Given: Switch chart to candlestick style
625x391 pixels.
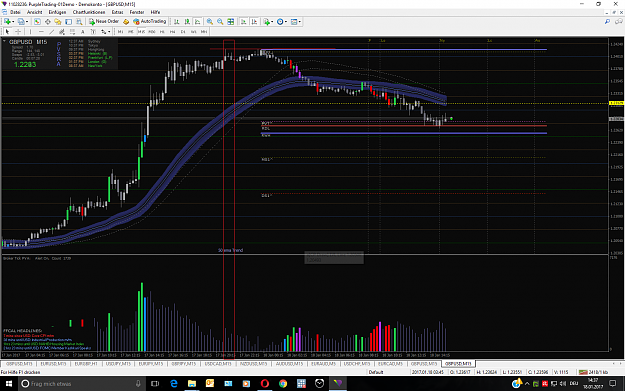Looking at the screenshot, I should pyautogui.click(x=187, y=22).
